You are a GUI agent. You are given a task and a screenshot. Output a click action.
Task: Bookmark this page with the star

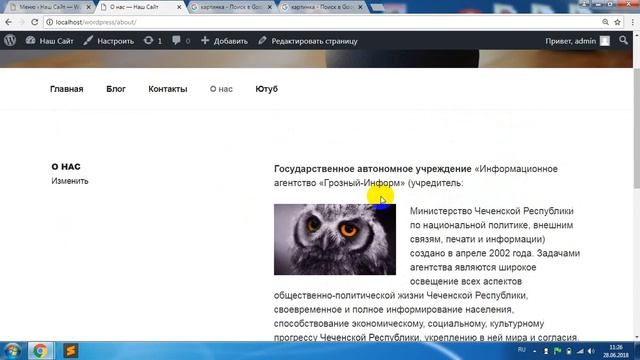coord(618,22)
